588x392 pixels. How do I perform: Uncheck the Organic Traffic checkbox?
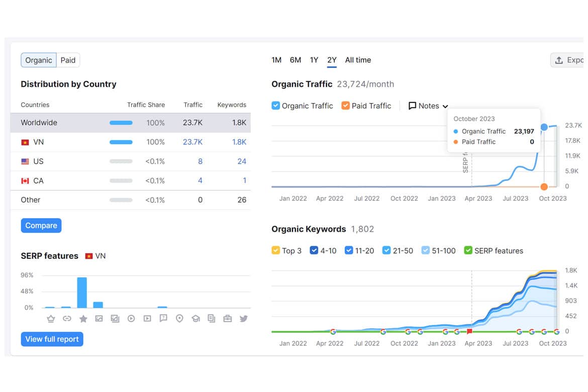pos(275,106)
